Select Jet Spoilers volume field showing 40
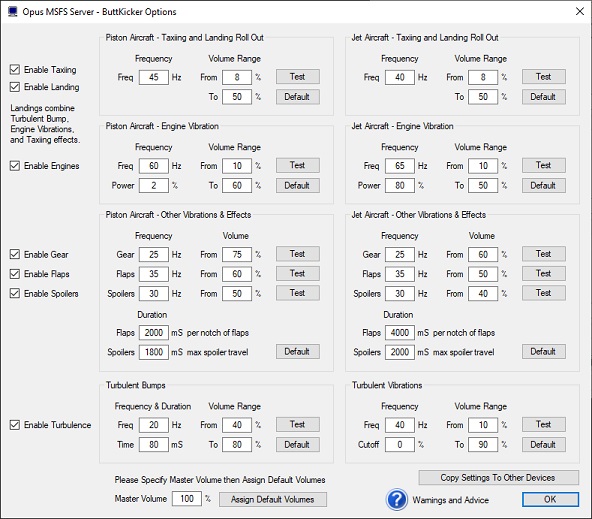This screenshot has height=519, width=592. coord(483,293)
